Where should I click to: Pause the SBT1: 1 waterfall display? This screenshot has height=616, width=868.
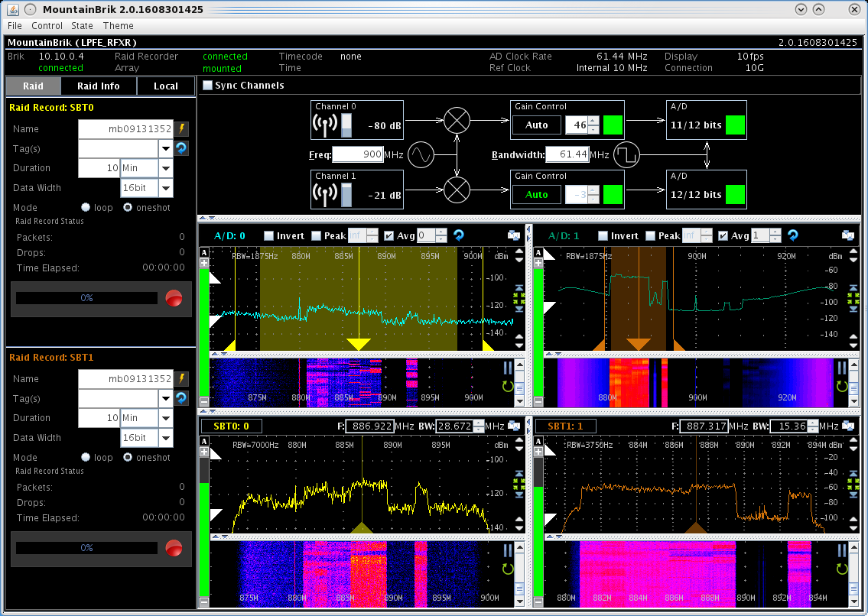pyautogui.click(x=842, y=550)
